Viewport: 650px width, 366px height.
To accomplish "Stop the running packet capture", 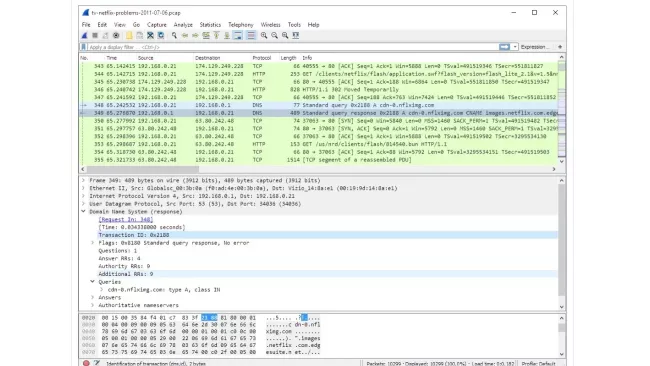I will 95,36.
